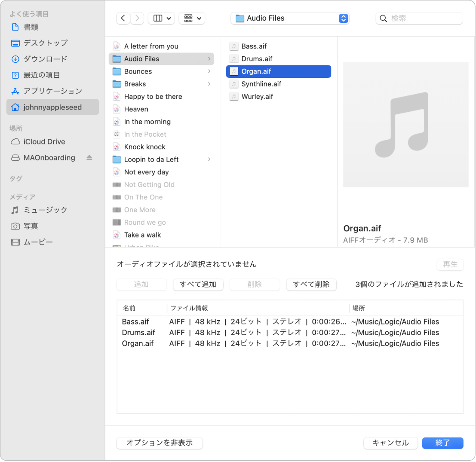The image size is (476, 462).
Task: Click すべて追加 to add all files
Action: (x=198, y=285)
